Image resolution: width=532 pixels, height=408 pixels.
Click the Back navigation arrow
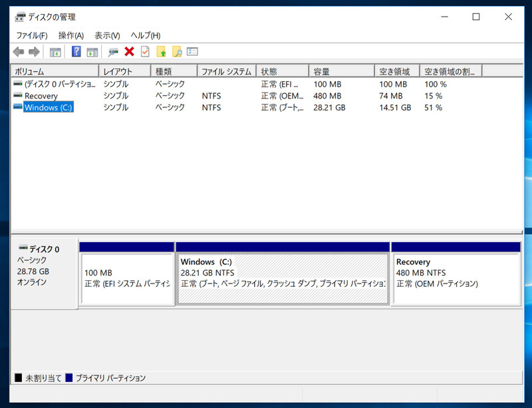coord(18,52)
